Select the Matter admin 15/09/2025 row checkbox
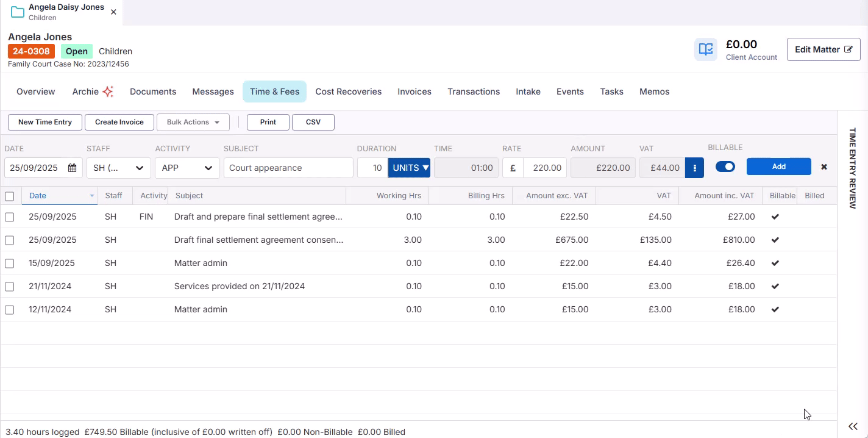The width and height of the screenshot is (868, 438). tap(10, 264)
